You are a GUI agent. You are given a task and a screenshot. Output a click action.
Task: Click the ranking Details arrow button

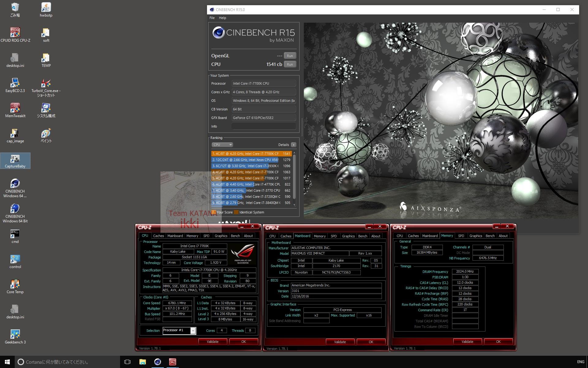(x=293, y=145)
